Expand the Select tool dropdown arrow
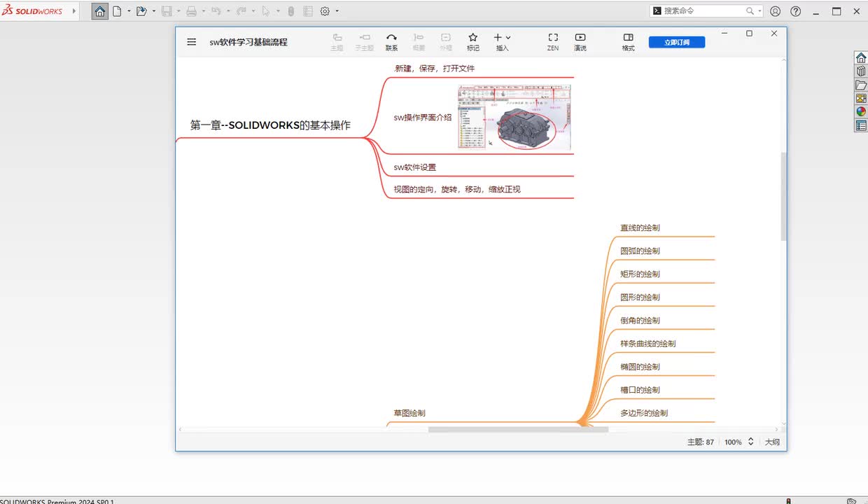This screenshot has height=504, width=868. [x=278, y=11]
